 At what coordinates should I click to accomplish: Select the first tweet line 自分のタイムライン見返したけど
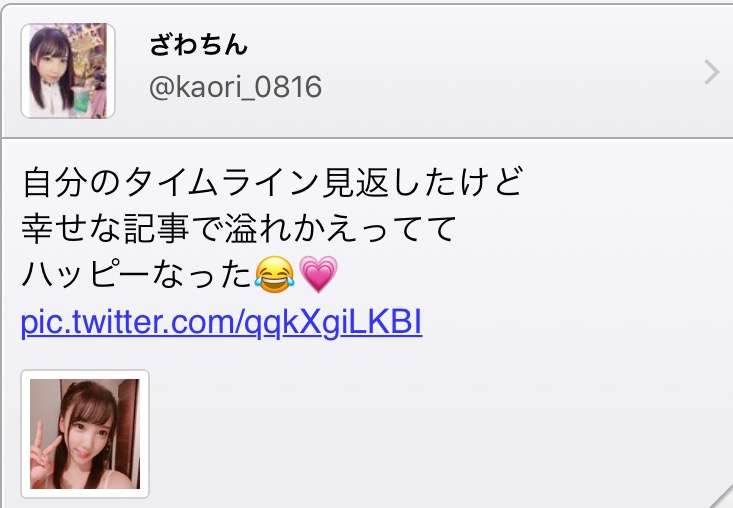tap(273, 182)
